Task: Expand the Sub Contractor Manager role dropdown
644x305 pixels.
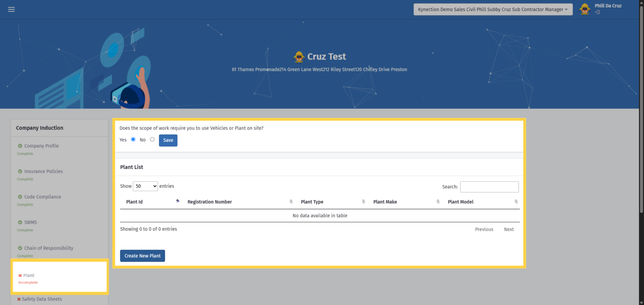Action: (x=493, y=9)
